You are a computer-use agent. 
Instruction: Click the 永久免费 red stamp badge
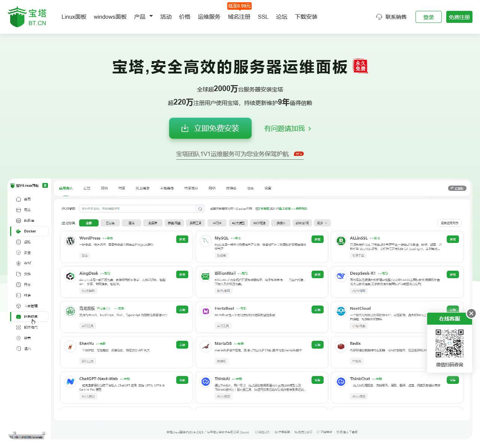(x=360, y=66)
